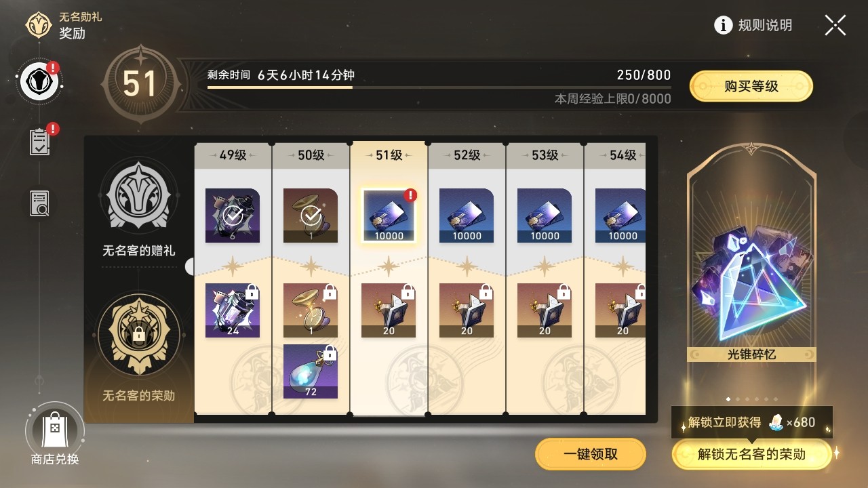The height and width of the screenshot is (488, 868).
Task: Select the rewards tab sidebar icon
Action: pos(40,81)
